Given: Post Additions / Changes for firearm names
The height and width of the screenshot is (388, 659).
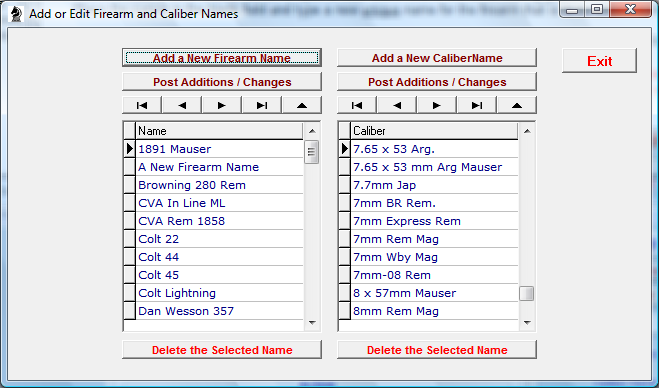Looking at the screenshot, I should [x=222, y=82].
